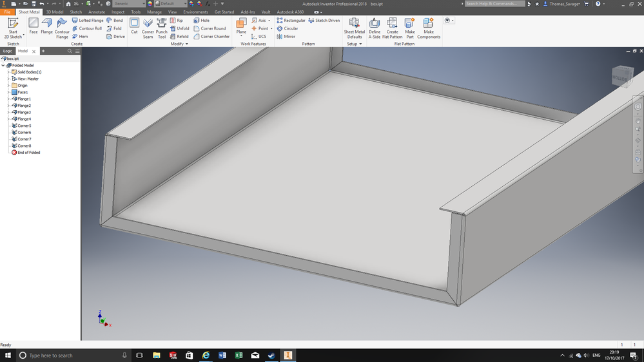Select Circular pattern
This screenshot has height=362, width=644.
pos(287,28)
